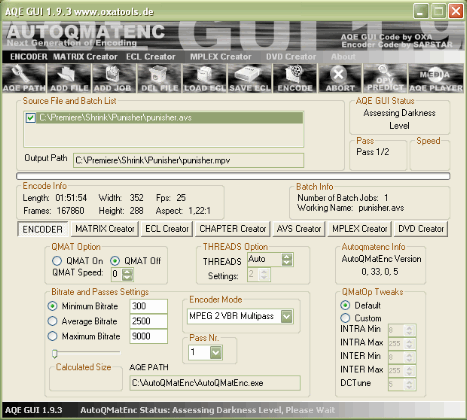Maximize the AQE GUI window
Screen dimensions: 467x420
tap(438, 11)
